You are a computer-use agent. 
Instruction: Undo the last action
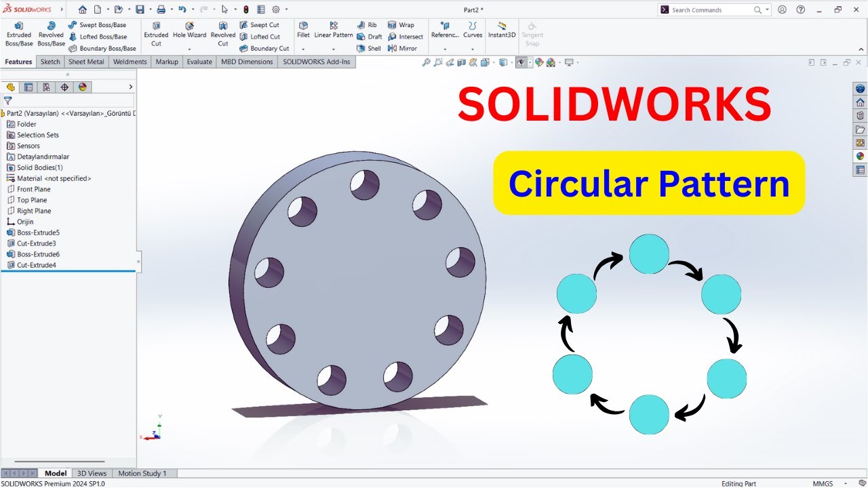(182, 9)
